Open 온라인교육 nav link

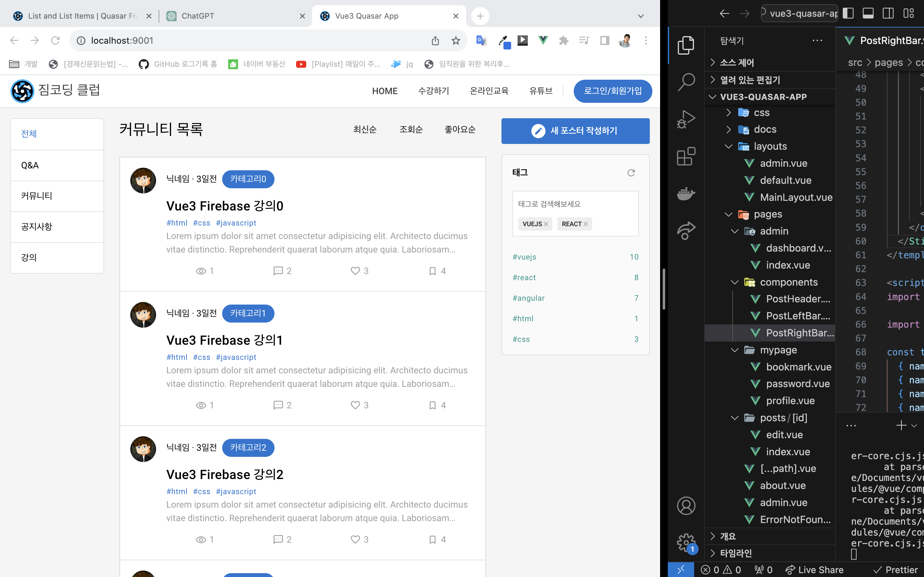489,91
